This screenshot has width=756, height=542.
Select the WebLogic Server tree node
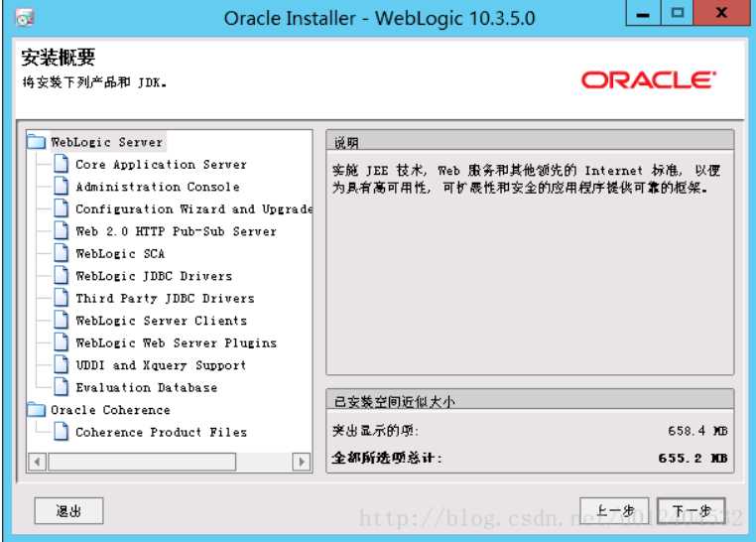pyautogui.click(x=107, y=142)
